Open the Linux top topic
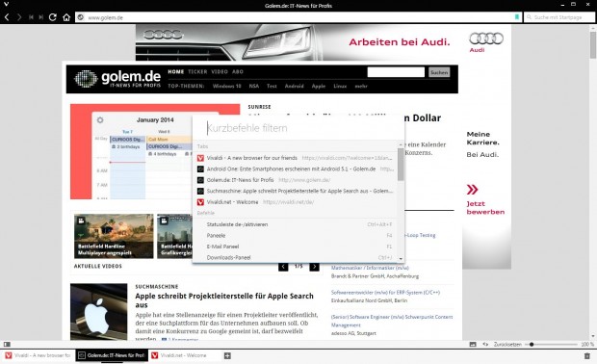The height and width of the screenshot is (364, 597). point(340,86)
